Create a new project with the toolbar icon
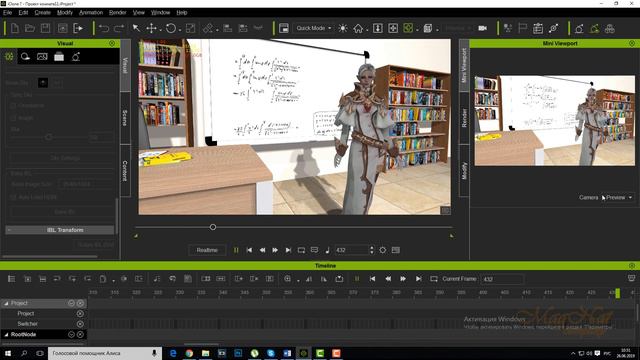Image resolution: width=640 pixels, height=360 pixels. tap(15, 28)
